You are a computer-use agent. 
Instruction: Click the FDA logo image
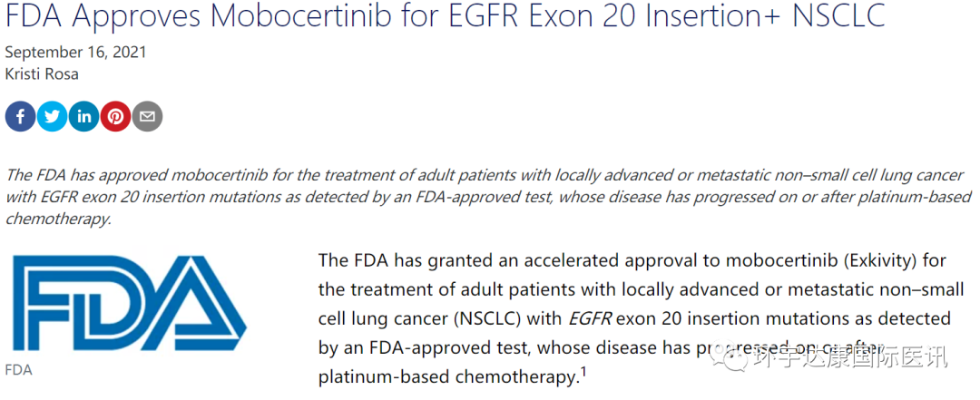click(x=129, y=303)
